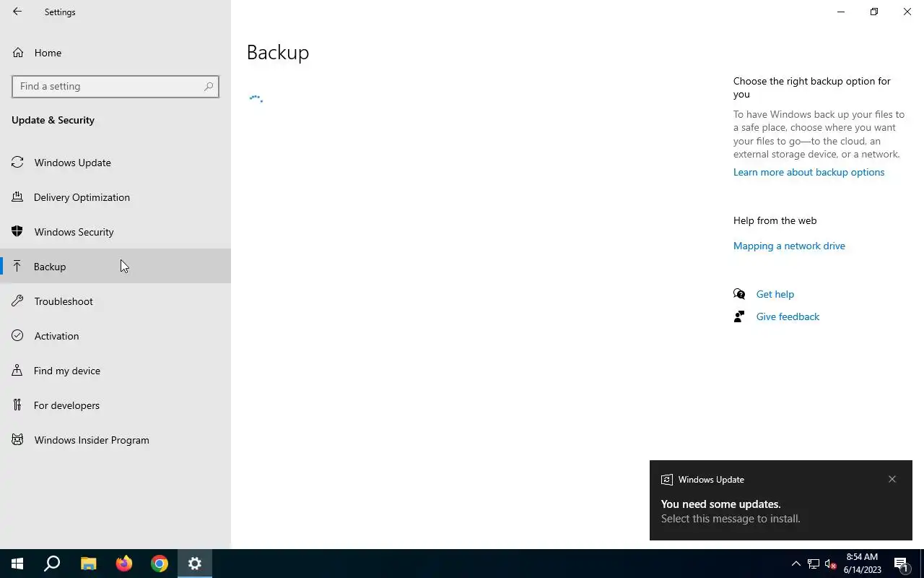The image size is (924, 578).
Task: Minimize the Settings window
Action: 841,12
